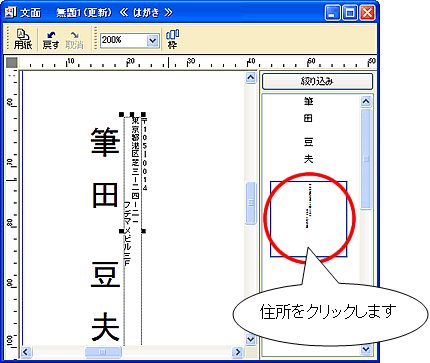Select the 筆田 豆夫 name thumbnail
The width and height of the screenshot is (430, 363).
tap(308, 130)
